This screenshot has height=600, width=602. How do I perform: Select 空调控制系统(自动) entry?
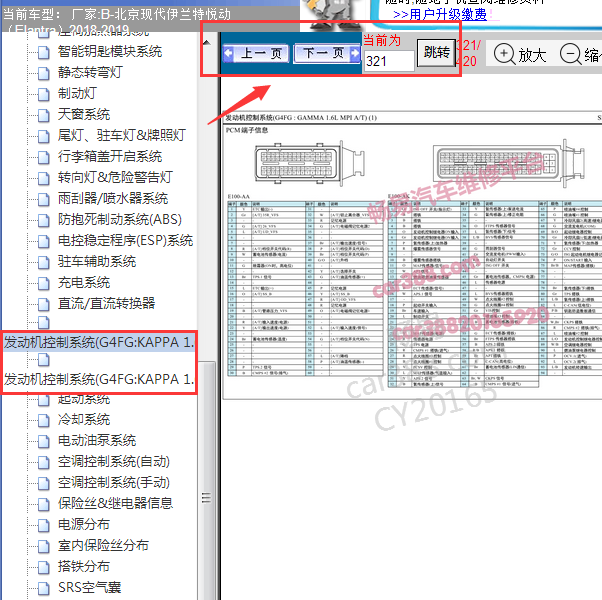pos(114,462)
